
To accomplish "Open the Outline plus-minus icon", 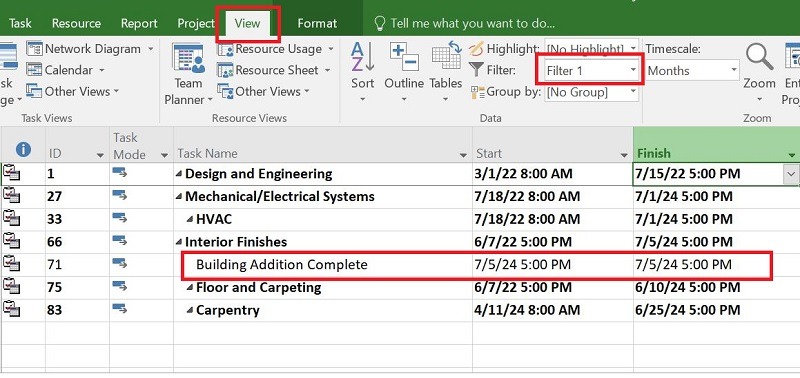I will tap(404, 56).
